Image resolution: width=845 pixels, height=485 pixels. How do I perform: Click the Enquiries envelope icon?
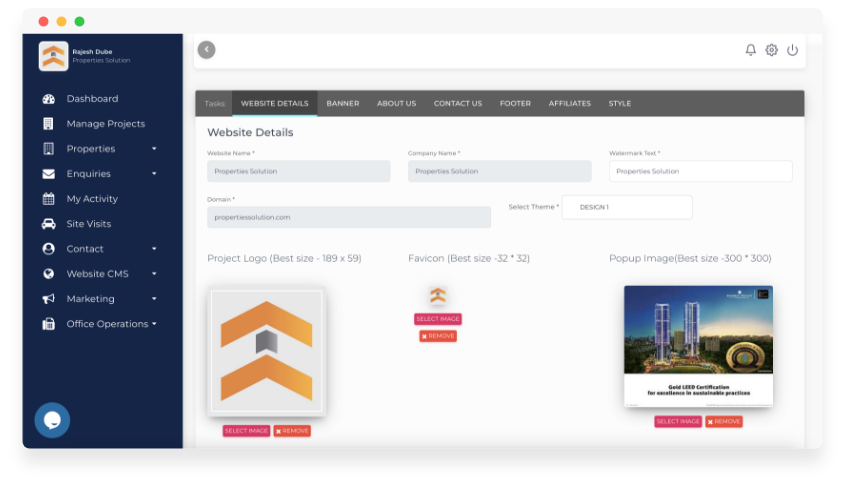(x=48, y=174)
